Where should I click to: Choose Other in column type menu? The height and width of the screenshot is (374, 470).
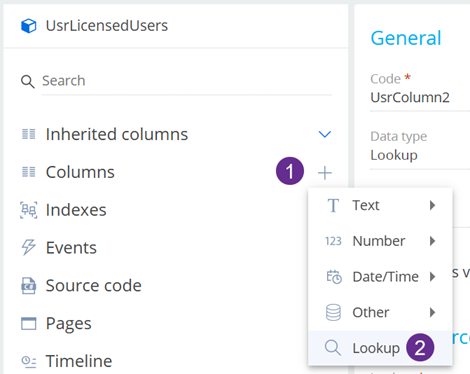click(x=380, y=312)
